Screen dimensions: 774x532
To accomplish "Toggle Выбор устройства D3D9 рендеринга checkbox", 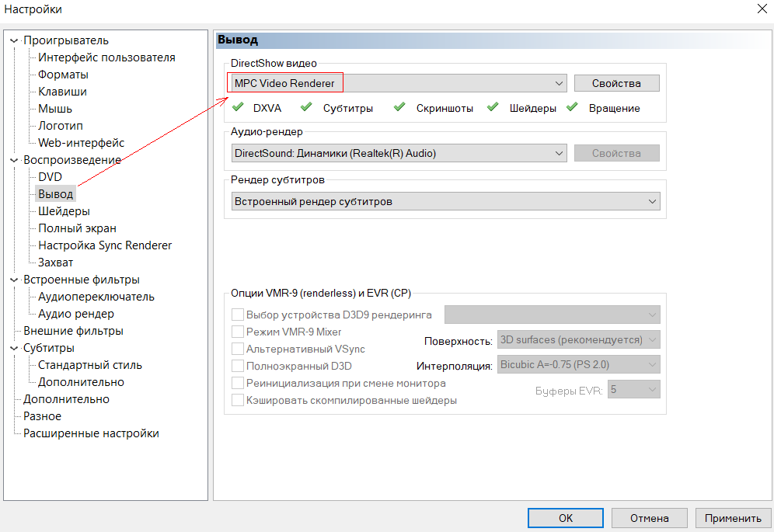I will point(238,315).
